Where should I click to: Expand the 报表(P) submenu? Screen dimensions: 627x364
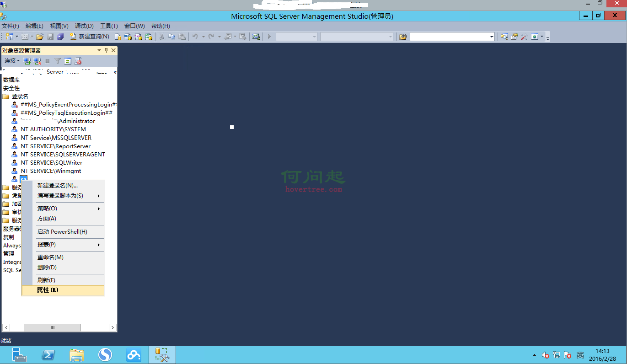(63, 245)
